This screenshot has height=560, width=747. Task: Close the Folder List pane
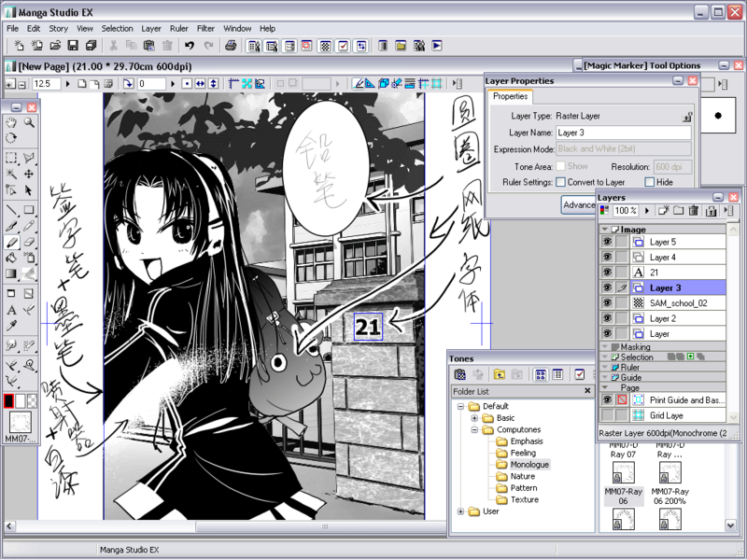587,391
